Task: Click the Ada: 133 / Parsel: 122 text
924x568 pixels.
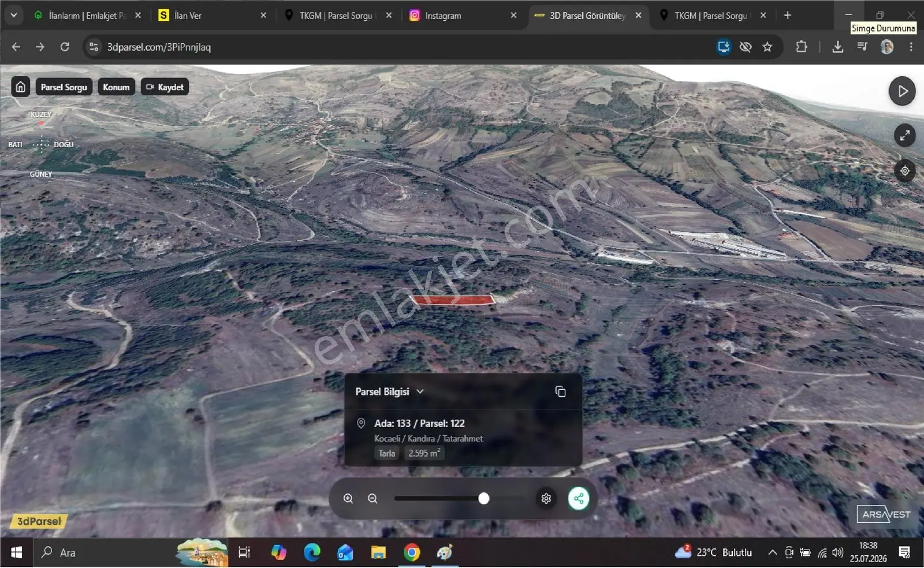Action: [419, 424]
